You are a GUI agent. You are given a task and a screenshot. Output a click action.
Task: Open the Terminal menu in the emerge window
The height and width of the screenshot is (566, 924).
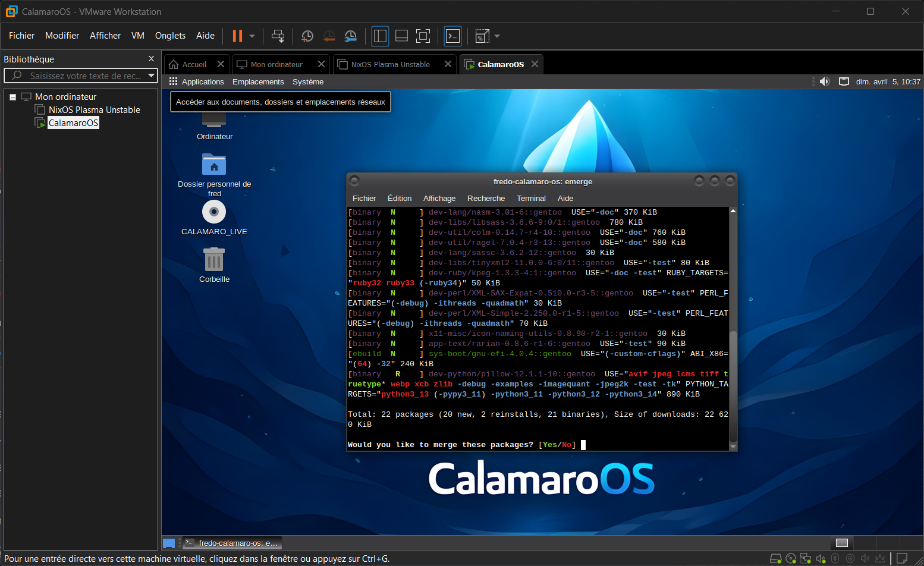pyautogui.click(x=530, y=199)
